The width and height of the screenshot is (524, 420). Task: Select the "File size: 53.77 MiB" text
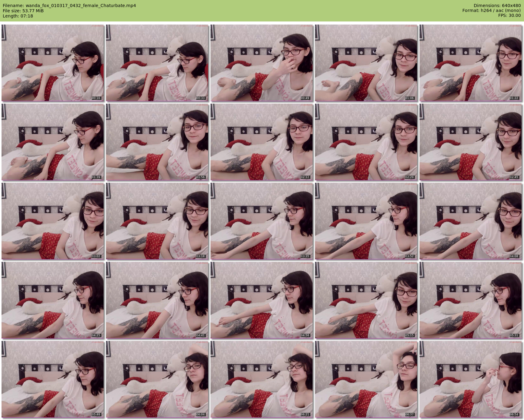[x=23, y=11]
